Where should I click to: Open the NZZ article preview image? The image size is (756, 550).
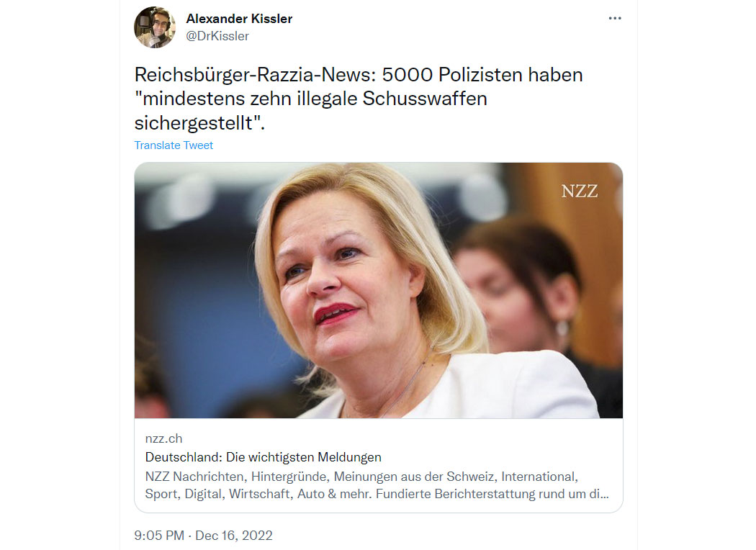pos(379,290)
